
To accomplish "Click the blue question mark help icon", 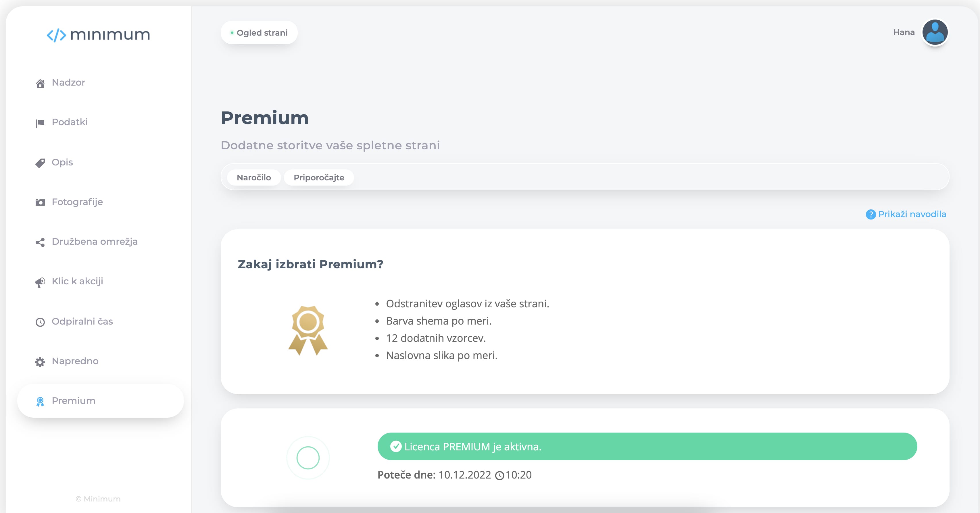I will point(871,215).
